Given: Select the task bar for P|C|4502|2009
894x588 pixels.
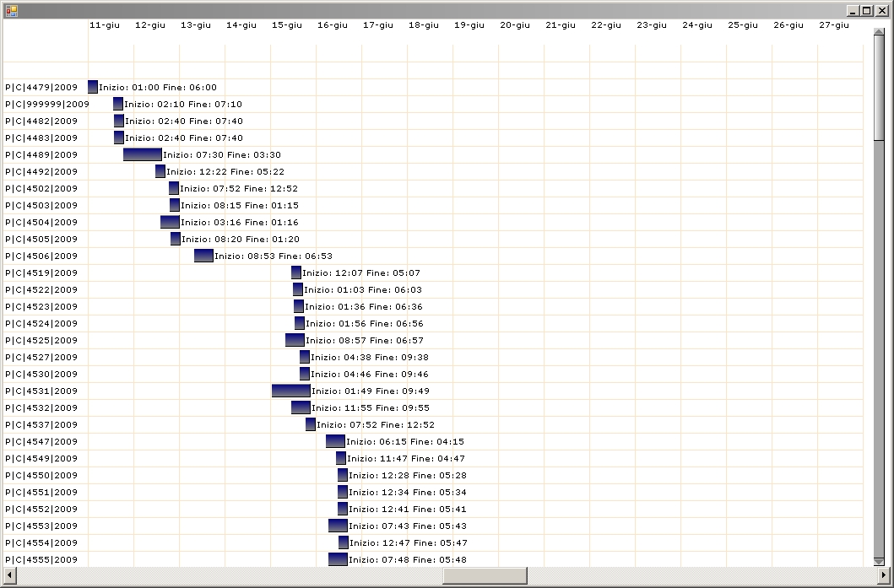Looking at the screenshot, I should 174,188.
